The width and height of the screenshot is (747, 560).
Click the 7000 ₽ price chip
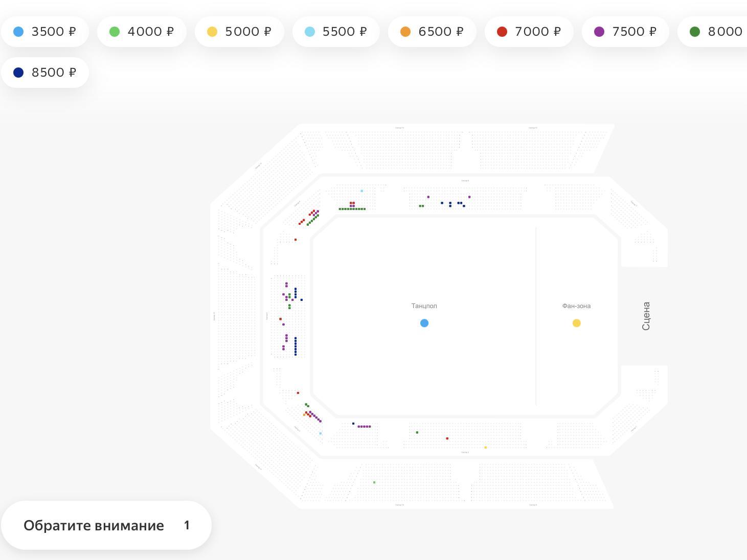pos(529,32)
